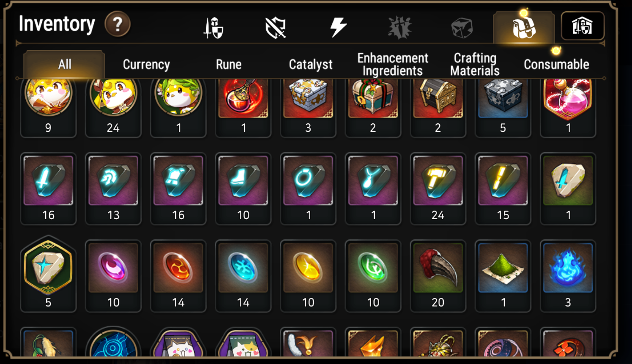Select the crossed-out shield icon

pyautogui.click(x=276, y=28)
